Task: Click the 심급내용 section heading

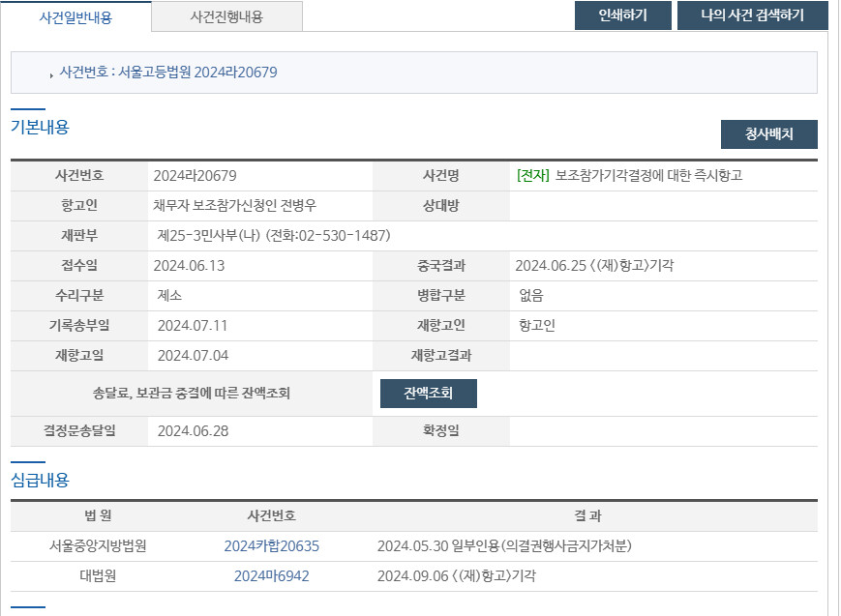Action: [x=41, y=480]
